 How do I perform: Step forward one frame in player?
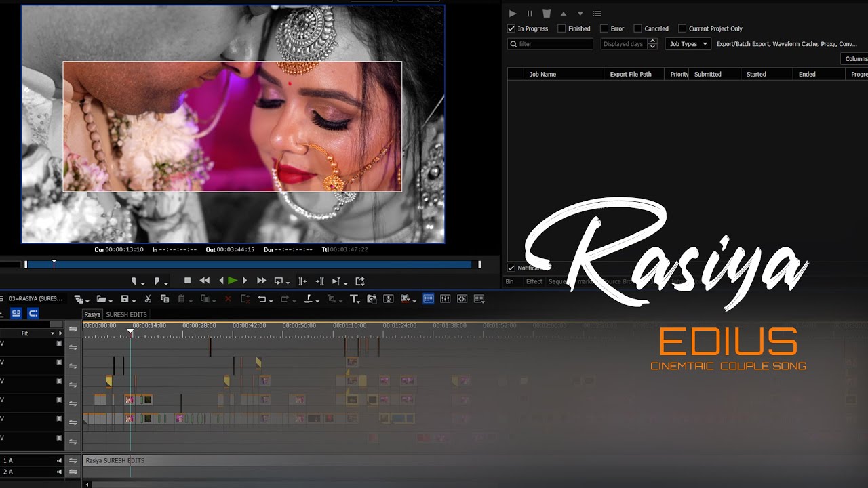pos(245,281)
